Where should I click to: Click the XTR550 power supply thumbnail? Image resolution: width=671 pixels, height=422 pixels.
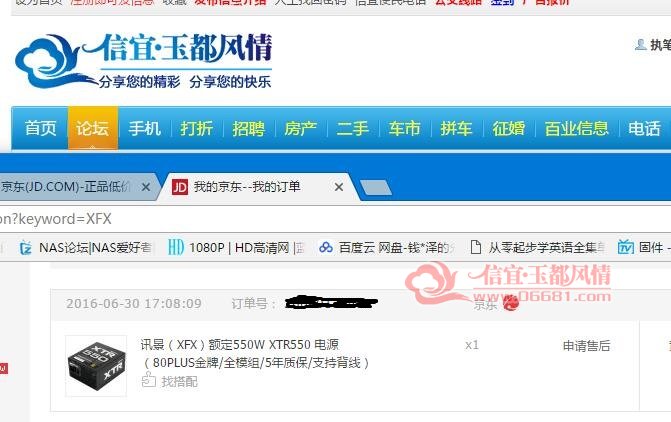[x=96, y=366]
